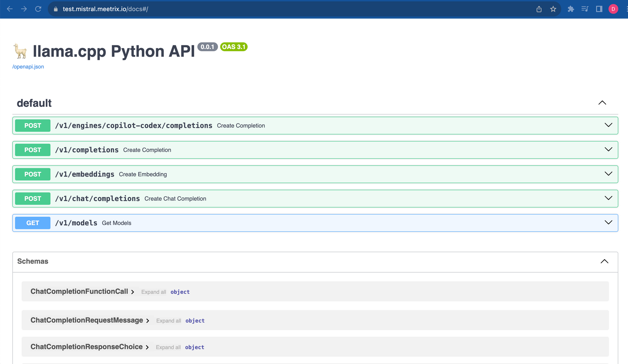Click POST badge for copilot-codex completions
Viewport: 628px width, 364px height.
tap(33, 126)
